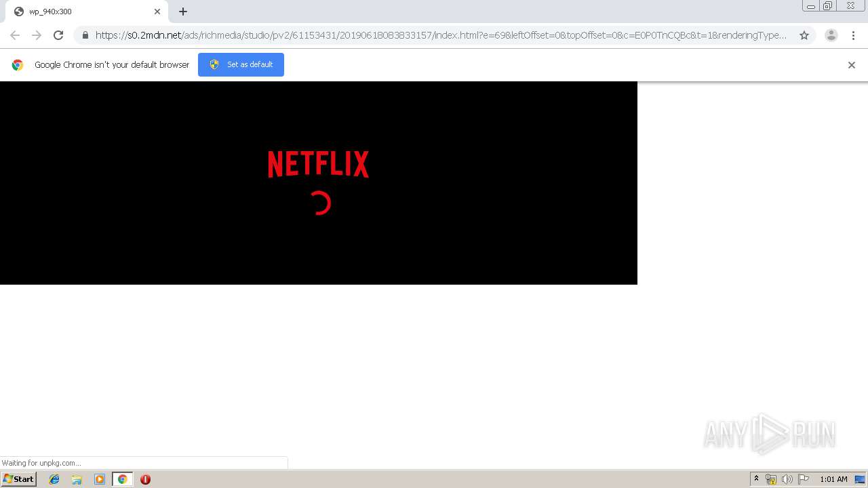Image resolution: width=868 pixels, height=488 pixels.
Task: Go back using the back arrow
Action: (x=15, y=35)
